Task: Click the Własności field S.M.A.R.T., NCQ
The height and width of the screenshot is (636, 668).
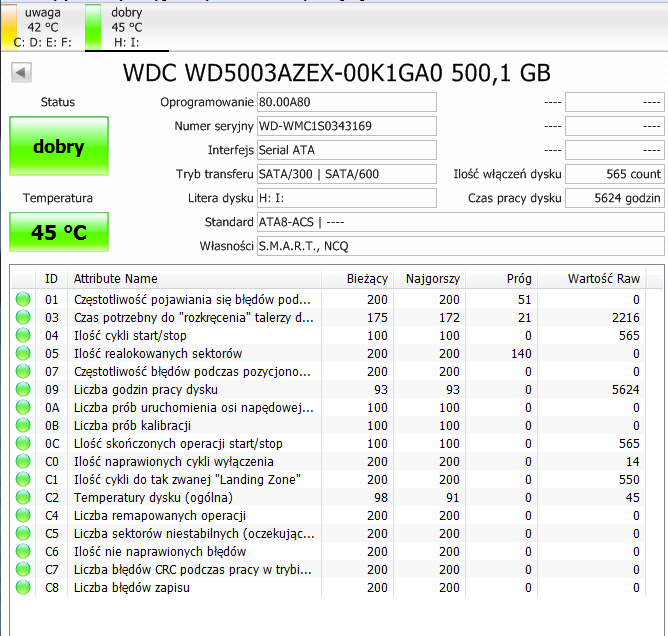Action: [461, 246]
